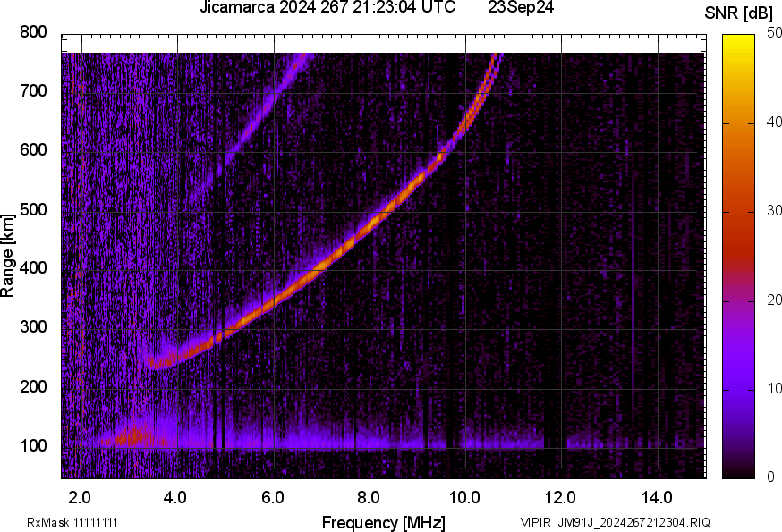Click the date label '23Sep24'
782x532 pixels.
(x=521, y=7)
